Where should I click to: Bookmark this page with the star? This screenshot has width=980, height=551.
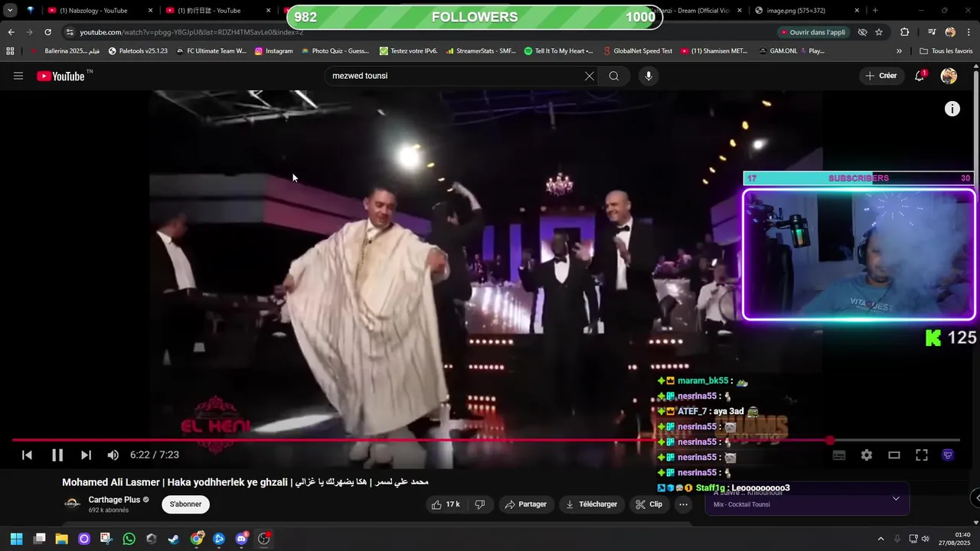[x=879, y=32]
